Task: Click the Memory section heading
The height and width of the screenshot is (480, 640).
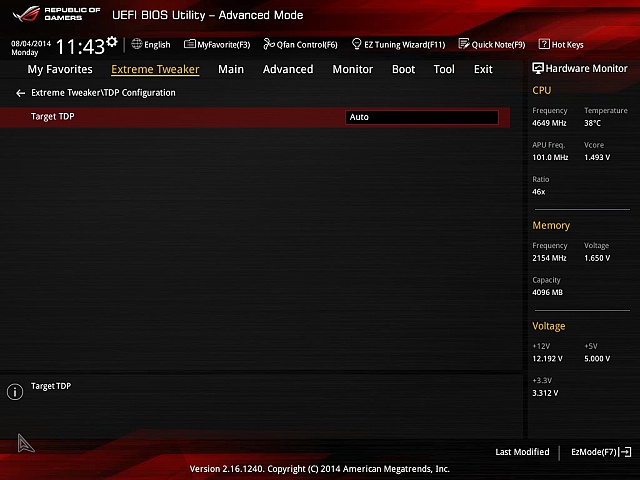Action: [551, 225]
